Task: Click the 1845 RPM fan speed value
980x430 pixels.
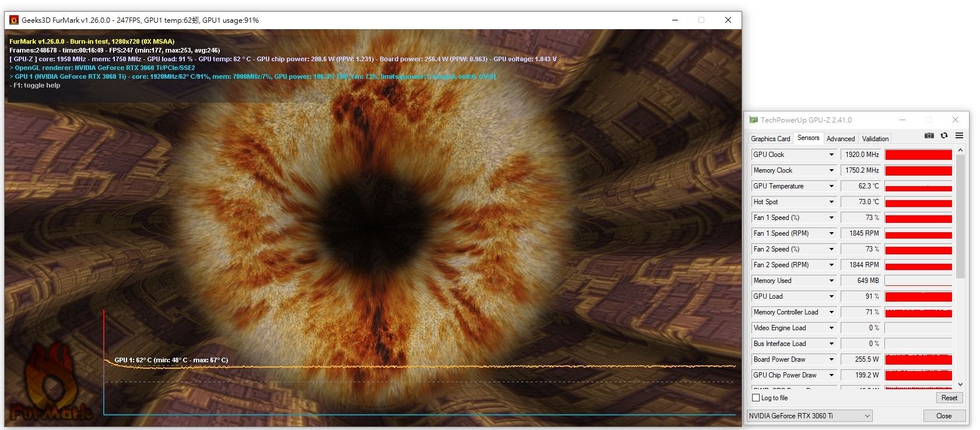Action: 861,233
